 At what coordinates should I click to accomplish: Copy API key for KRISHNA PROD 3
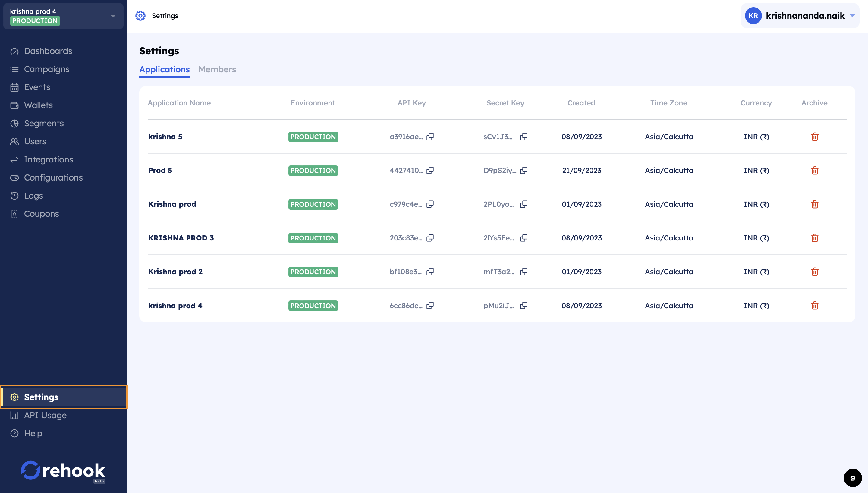(430, 238)
